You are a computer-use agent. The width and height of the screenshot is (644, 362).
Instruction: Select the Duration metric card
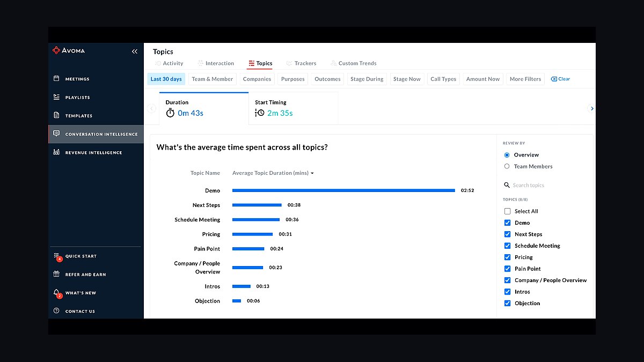tap(204, 108)
